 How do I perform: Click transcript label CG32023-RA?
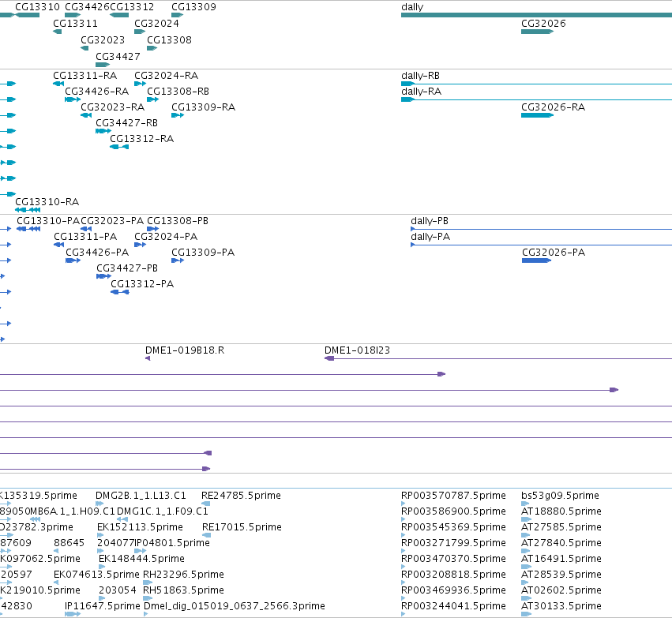[x=113, y=107]
